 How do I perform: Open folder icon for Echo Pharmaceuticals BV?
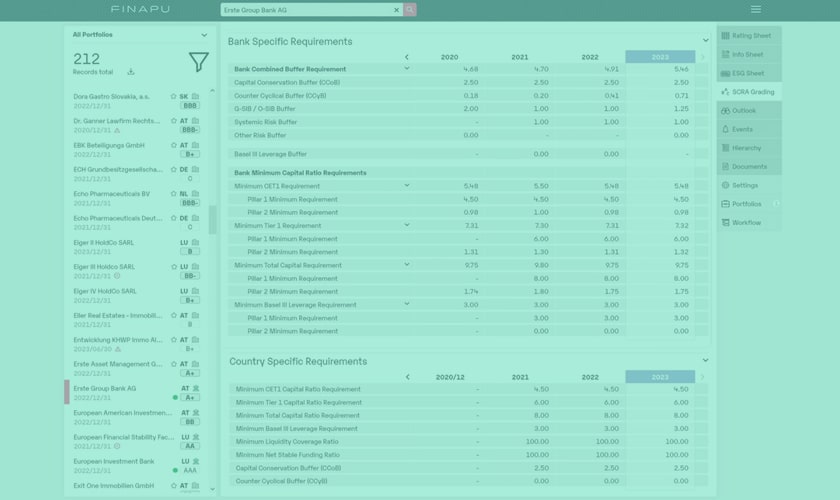(x=196, y=193)
